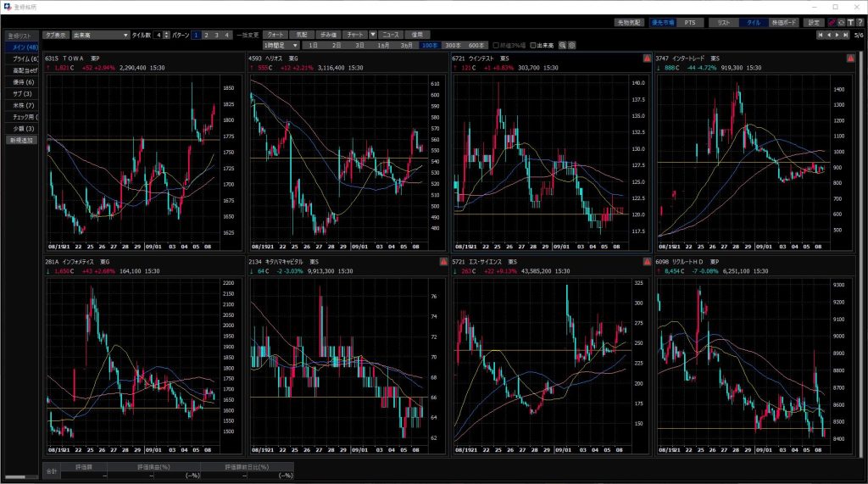Jump to the first page of tiles
Image resolution: width=868 pixels, height=484 pixels.
pyautogui.click(x=820, y=36)
